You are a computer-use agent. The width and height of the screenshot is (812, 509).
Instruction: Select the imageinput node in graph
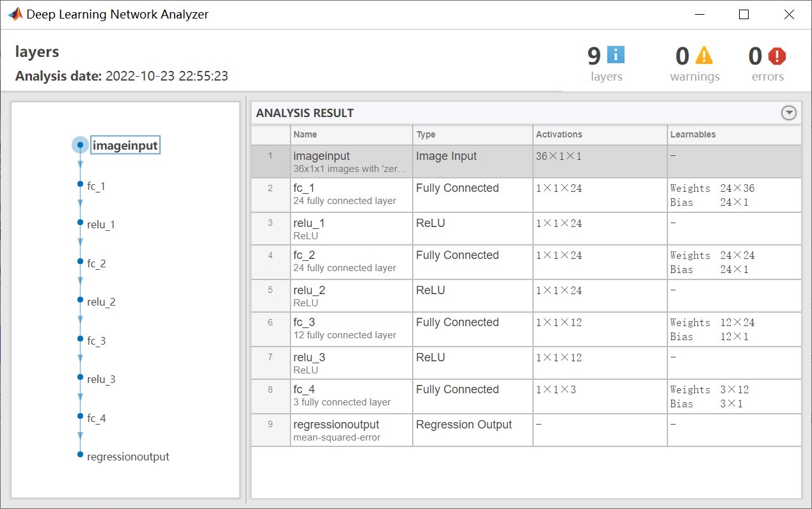(x=80, y=146)
